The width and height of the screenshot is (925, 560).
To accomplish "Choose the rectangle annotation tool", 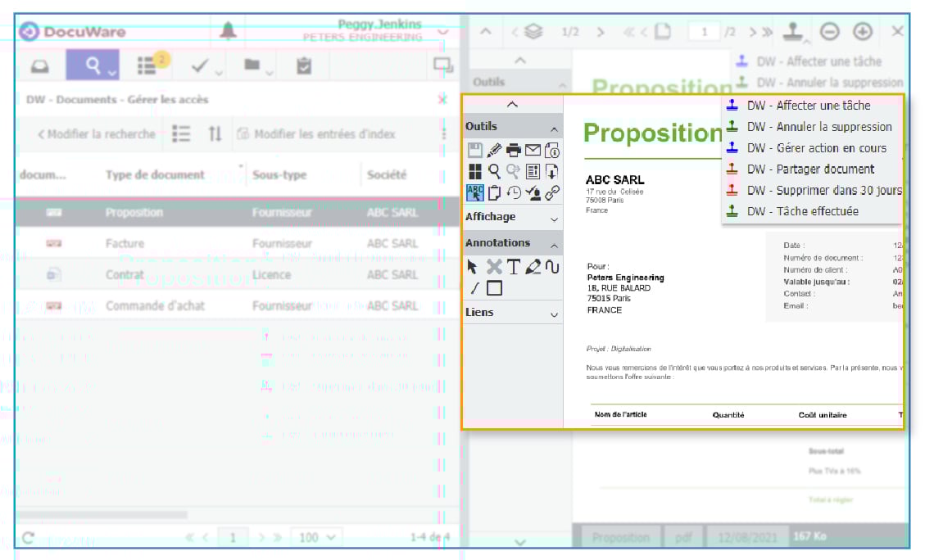I will coord(494,287).
